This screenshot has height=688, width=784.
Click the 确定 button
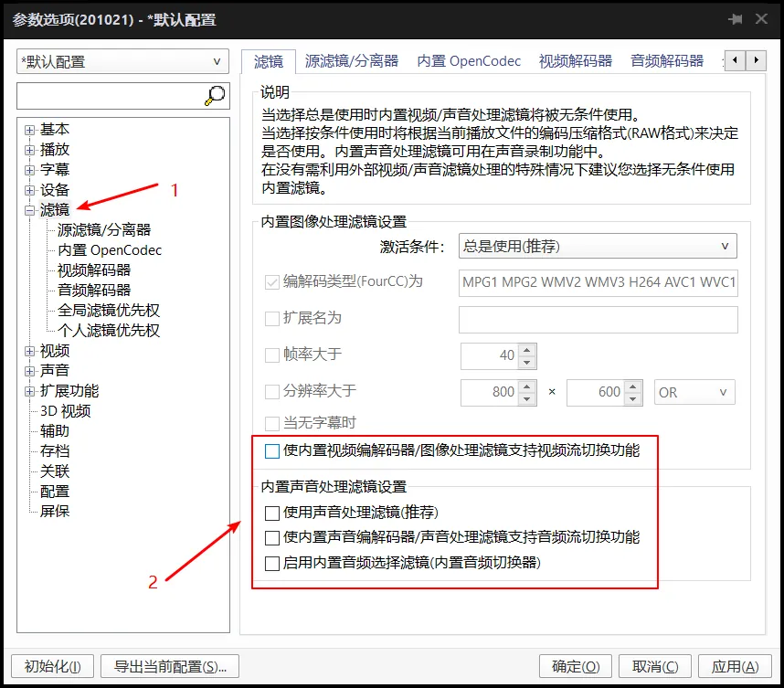[x=575, y=666]
